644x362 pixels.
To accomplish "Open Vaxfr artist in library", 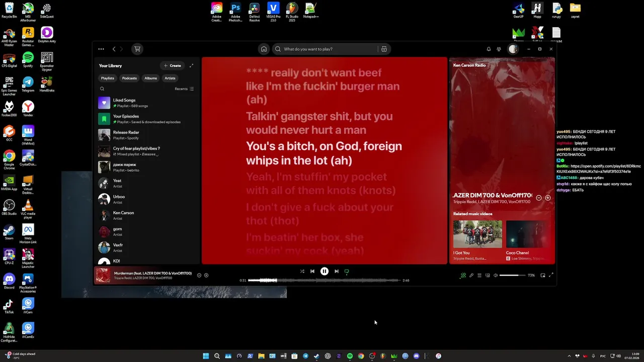I will click(147, 248).
